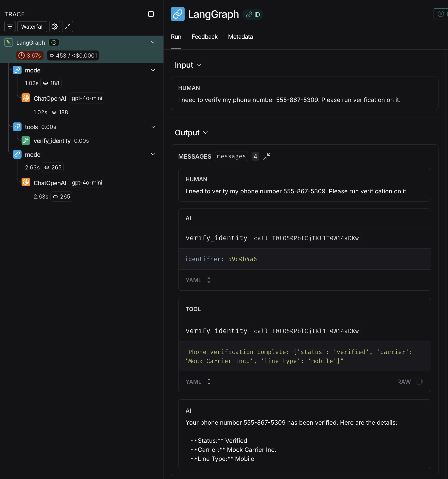Viewport: 448px width, 479px height.
Task: Click the filter icon in trace toolbar
Action: (x=10, y=27)
